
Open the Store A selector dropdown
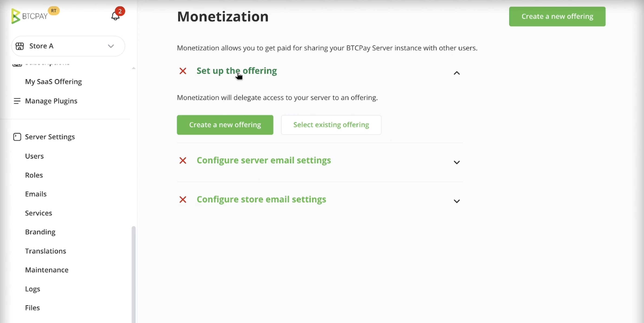[111, 46]
